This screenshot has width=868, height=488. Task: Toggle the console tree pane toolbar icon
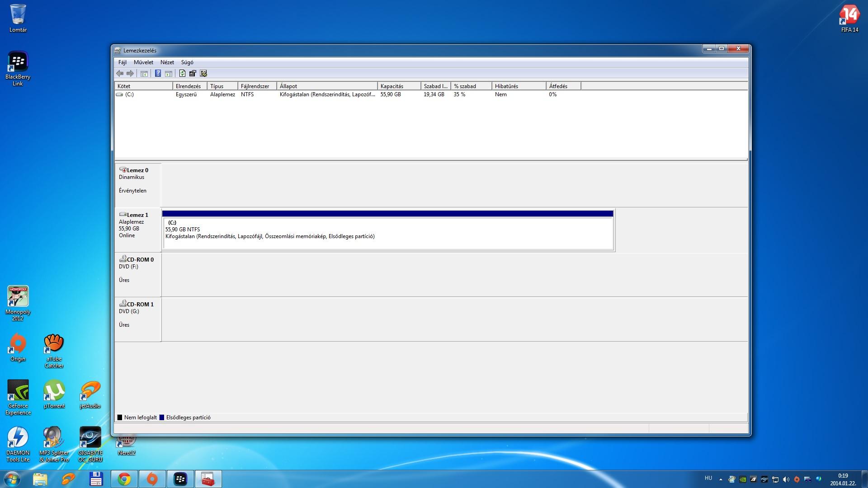click(144, 73)
